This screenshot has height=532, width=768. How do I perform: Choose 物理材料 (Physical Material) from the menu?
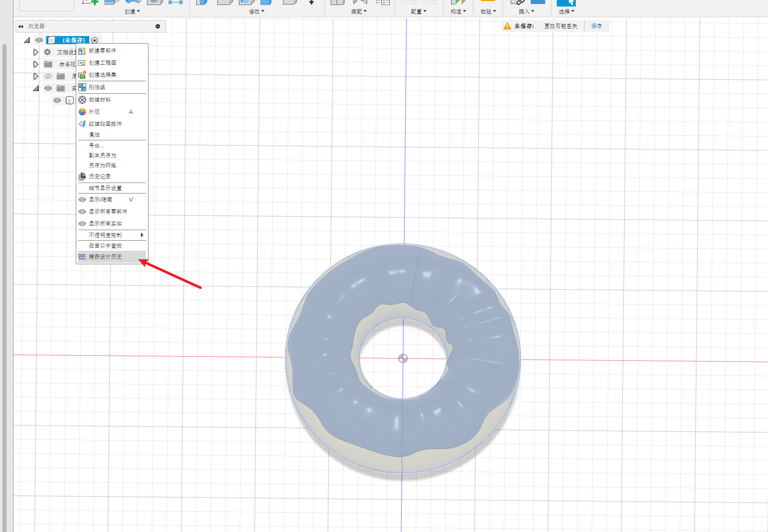pos(100,100)
